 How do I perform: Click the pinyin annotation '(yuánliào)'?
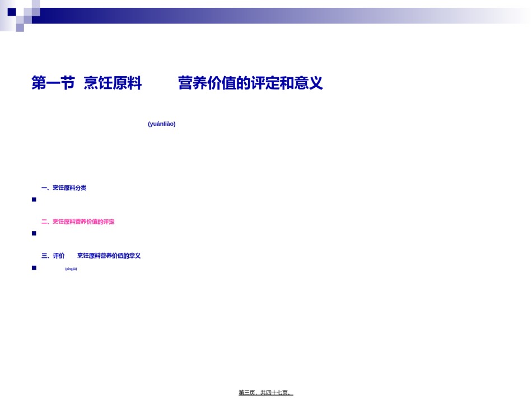point(161,124)
